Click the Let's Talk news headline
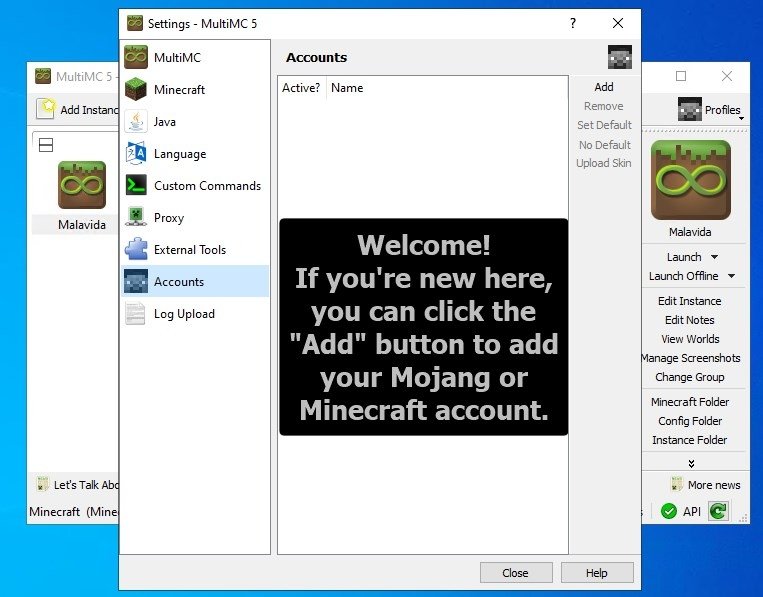The height and width of the screenshot is (597, 763). pos(86,485)
